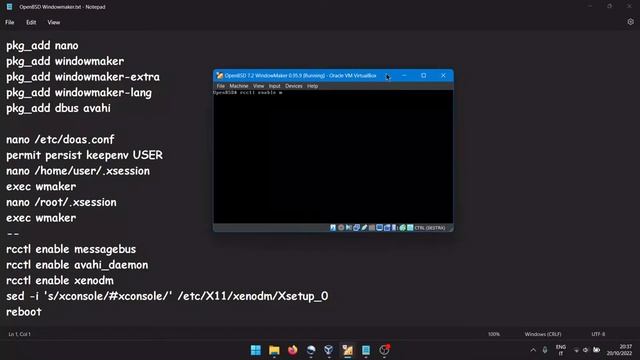Image resolution: width=640 pixels, height=360 pixels.
Task: Switch to running VirtualBox VM taskbar icon
Action: pyautogui.click(x=347, y=350)
